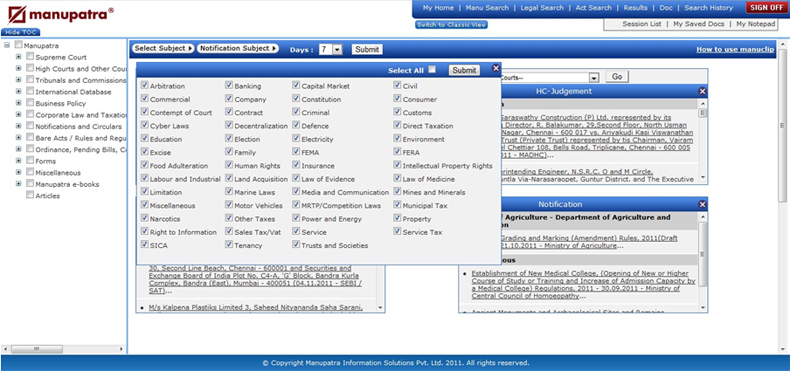Click the Hide TOC button
This screenshot has width=790, height=371.
[21, 32]
